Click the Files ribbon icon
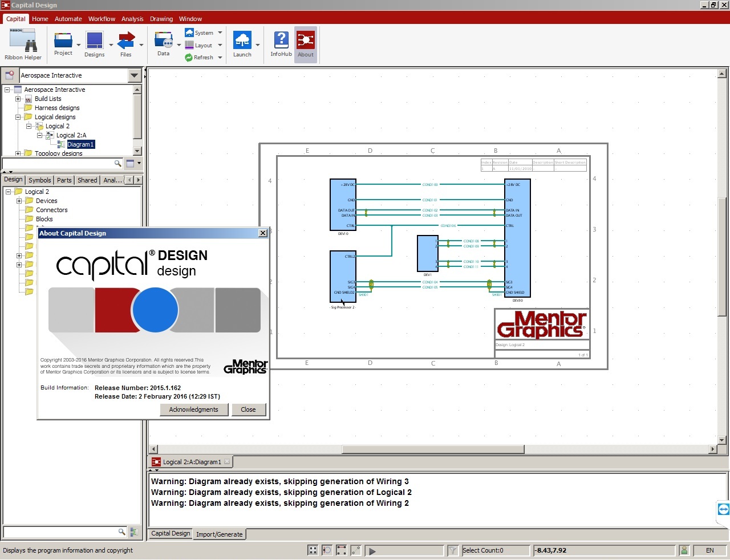This screenshot has width=730, height=560. tap(126, 41)
